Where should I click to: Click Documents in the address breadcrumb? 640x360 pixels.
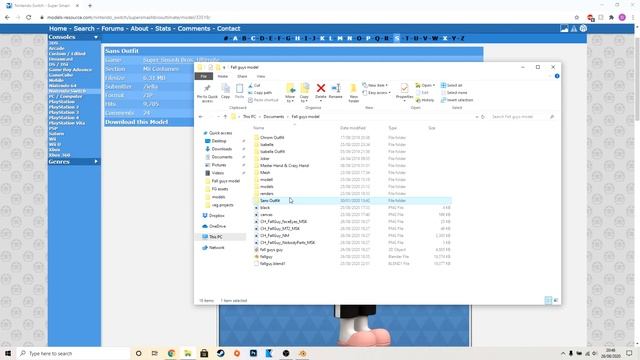tap(273, 117)
